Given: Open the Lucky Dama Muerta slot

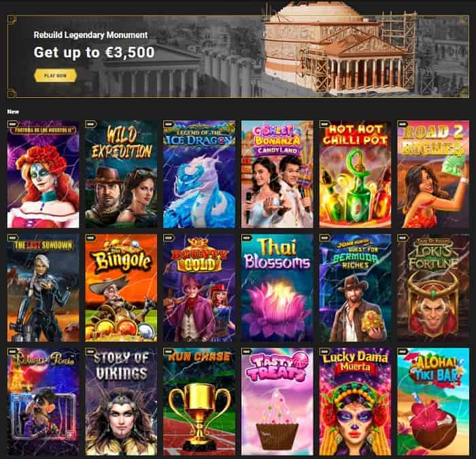Looking at the screenshot, I should coord(355,402).
